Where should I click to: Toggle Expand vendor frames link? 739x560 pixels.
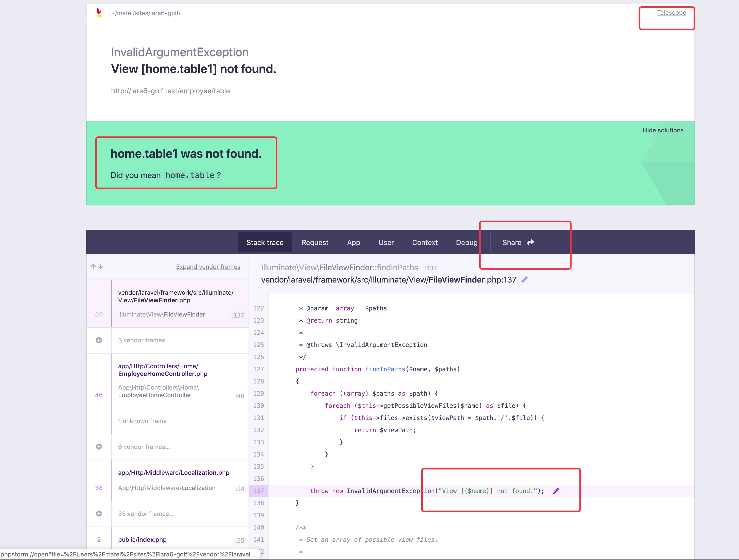tap(208, 267)
